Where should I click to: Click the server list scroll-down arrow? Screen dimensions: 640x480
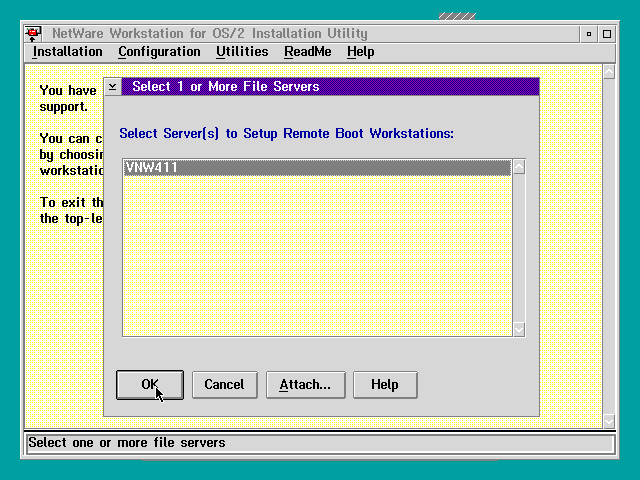tap(519, 329)
